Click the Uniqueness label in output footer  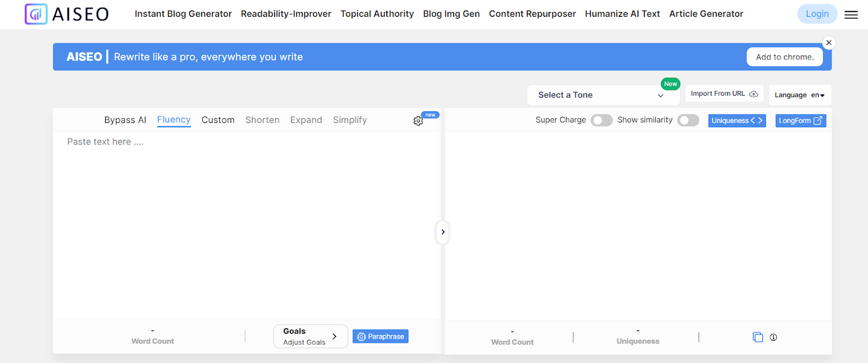pyautogui.click(x=638, y=341)
